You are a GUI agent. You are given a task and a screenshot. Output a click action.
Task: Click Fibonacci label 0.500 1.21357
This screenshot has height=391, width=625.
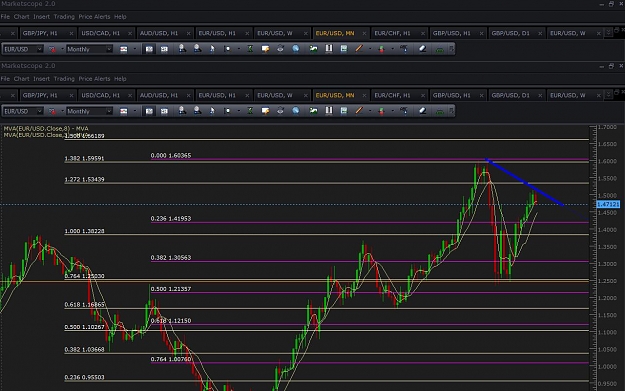pyautogui.click(x=171, y=289)
